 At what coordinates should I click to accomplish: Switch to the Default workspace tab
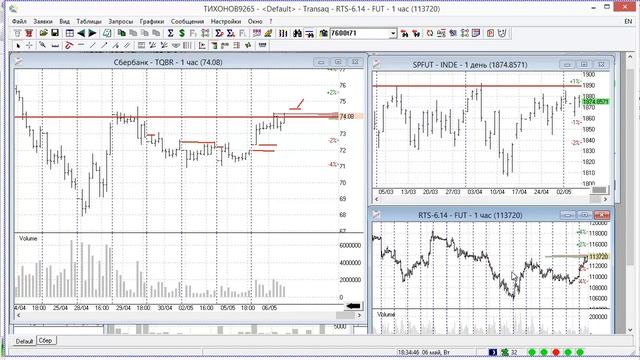tap(24, 341)
